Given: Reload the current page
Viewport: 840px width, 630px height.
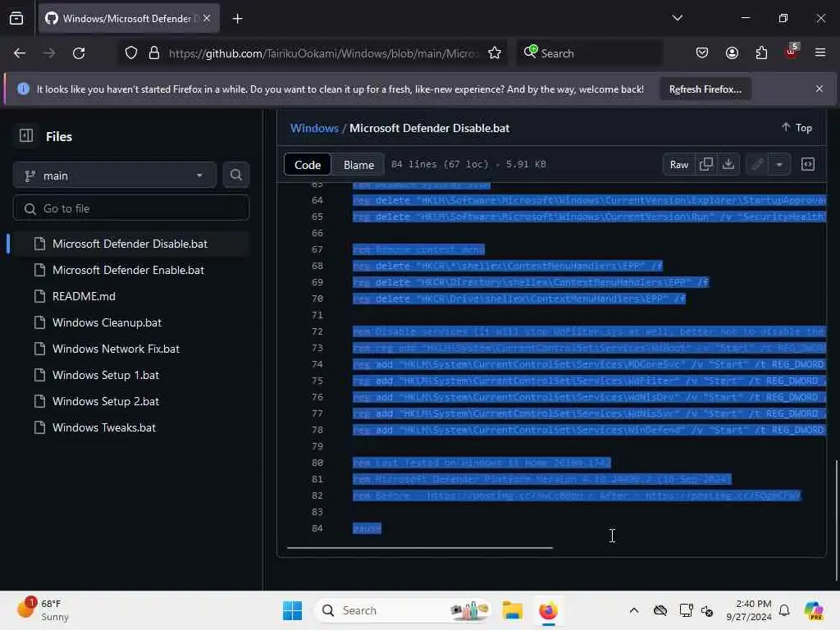Looking at the screenshot, I should point(79,53).
